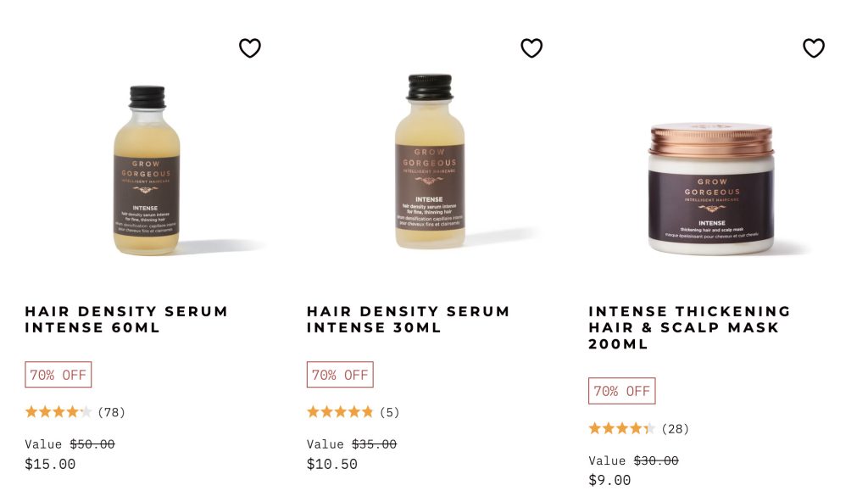
Task: View the 30ml serum bottle image
Action: pos(430,161)
